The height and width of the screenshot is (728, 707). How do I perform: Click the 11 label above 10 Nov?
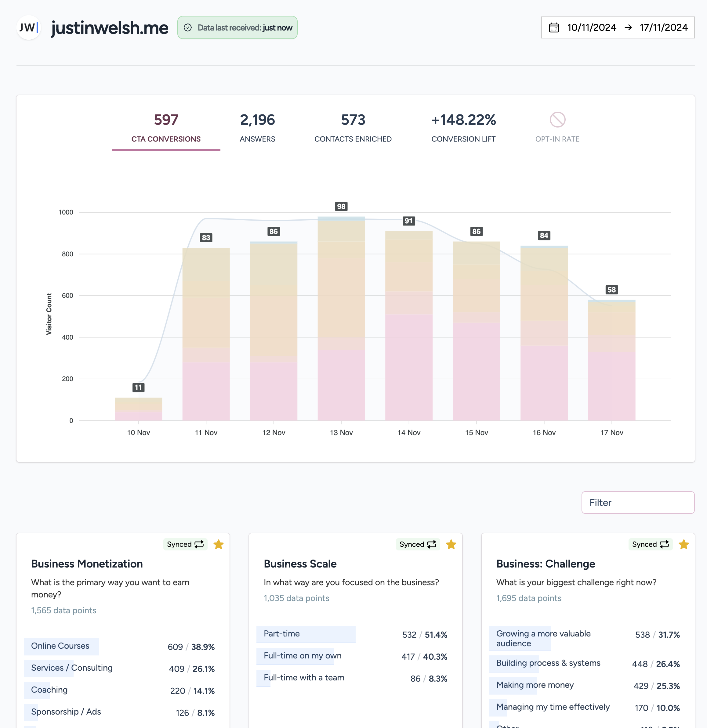[138, 387]
